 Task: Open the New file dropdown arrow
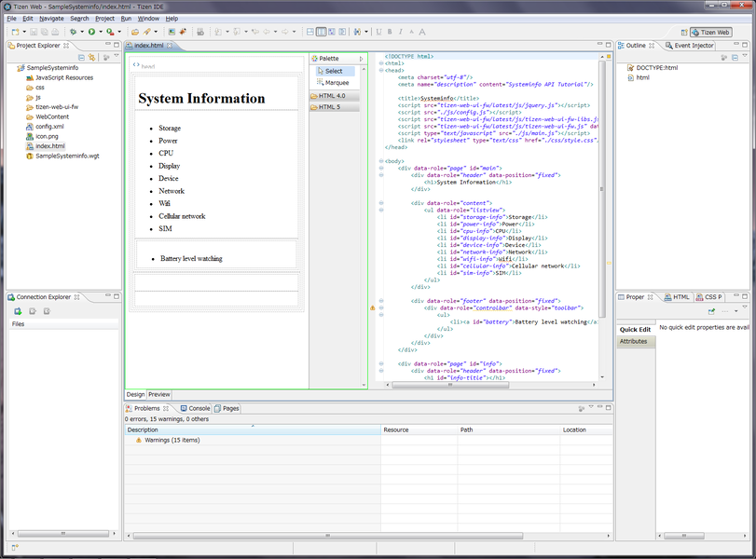tap(24, 32)
